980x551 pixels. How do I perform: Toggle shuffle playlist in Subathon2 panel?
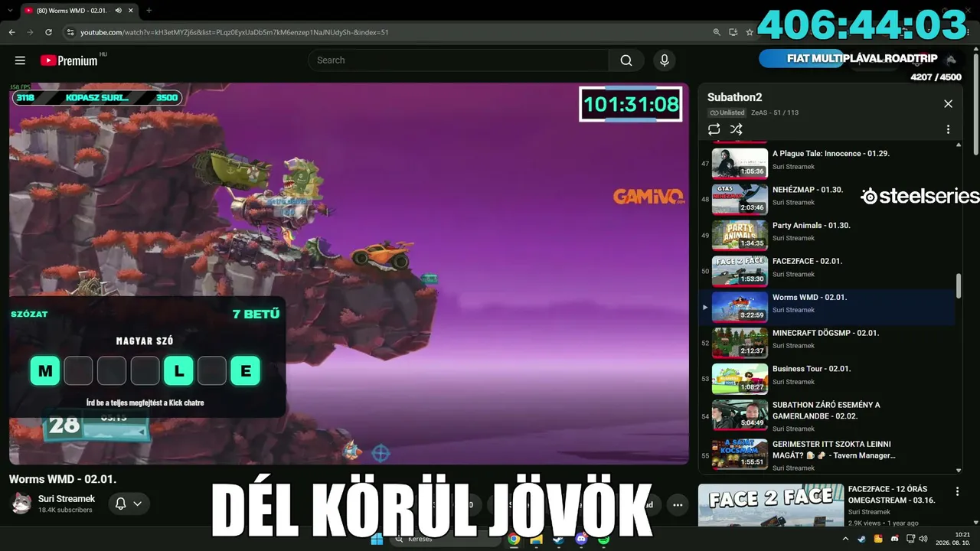coord(737,129)
